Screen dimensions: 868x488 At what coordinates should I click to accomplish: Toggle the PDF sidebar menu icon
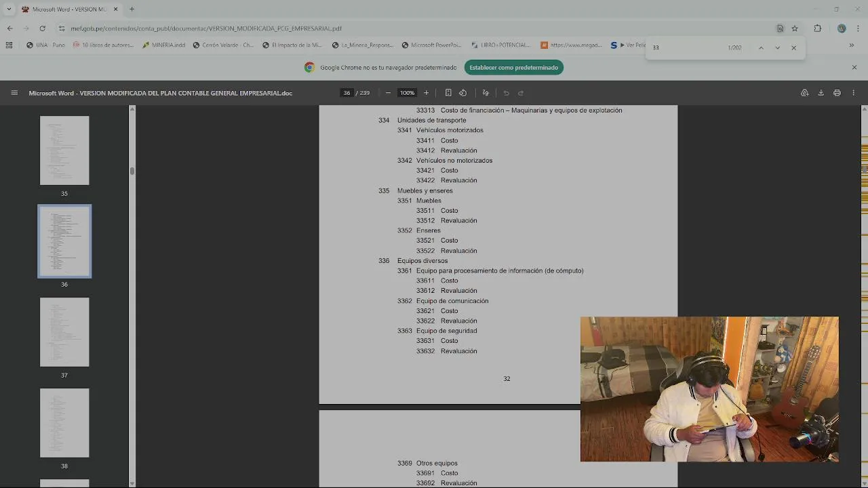(x=14, y=93)
